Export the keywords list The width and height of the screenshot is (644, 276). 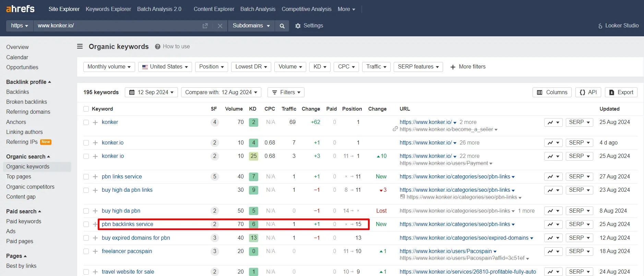pyautogui.click(x=621, y=92)
